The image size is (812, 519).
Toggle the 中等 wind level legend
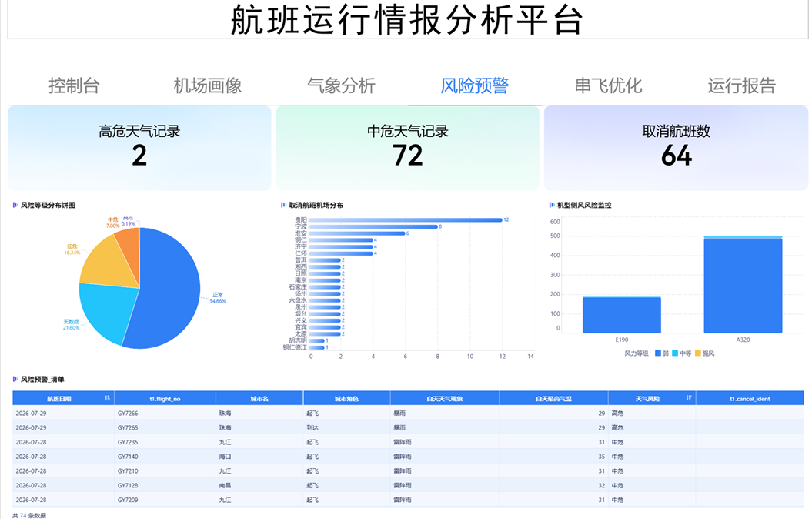point(681,353)
